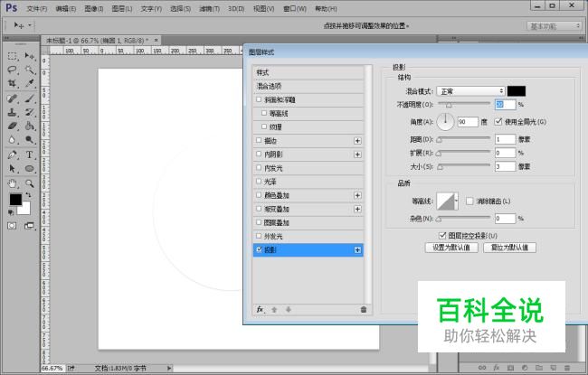
Task: Enable the 描边 checkbox
Action: tap(259, 140)
